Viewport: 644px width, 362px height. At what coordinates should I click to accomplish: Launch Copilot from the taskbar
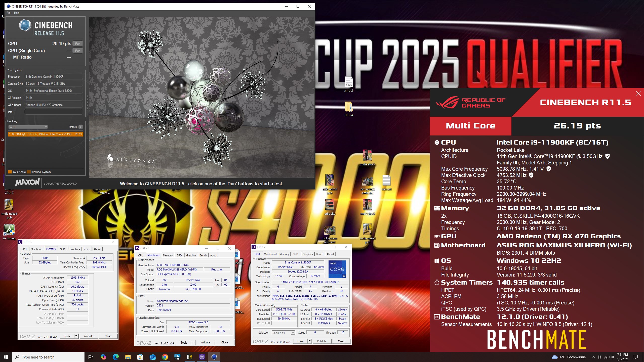103,357
